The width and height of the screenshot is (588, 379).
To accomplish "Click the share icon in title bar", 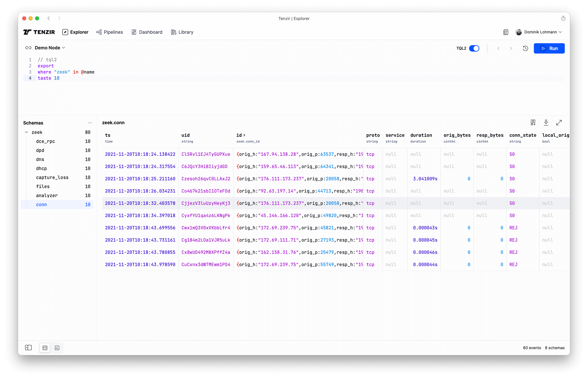I will tap(563, 18).
